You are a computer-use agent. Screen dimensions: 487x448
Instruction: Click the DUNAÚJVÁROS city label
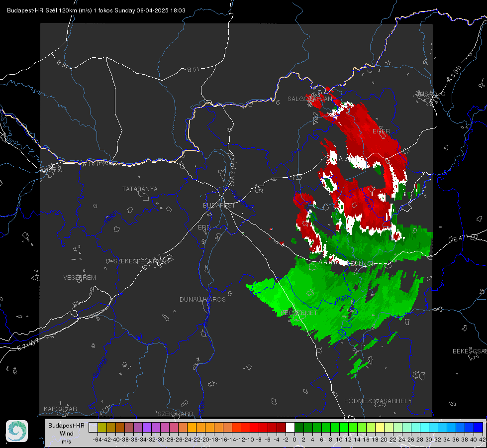click(202, 299)
